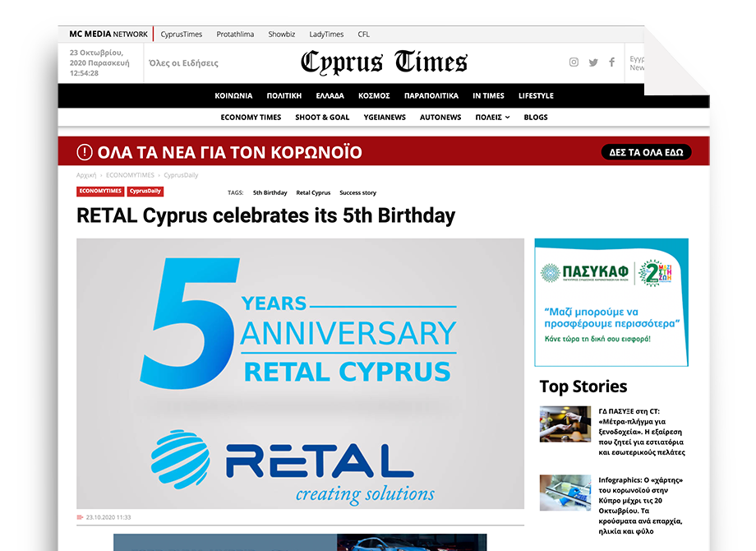Open the ΠΑΣΥΚΑΦ advertisement banner

pyautogui.click(x=611, y=303)
